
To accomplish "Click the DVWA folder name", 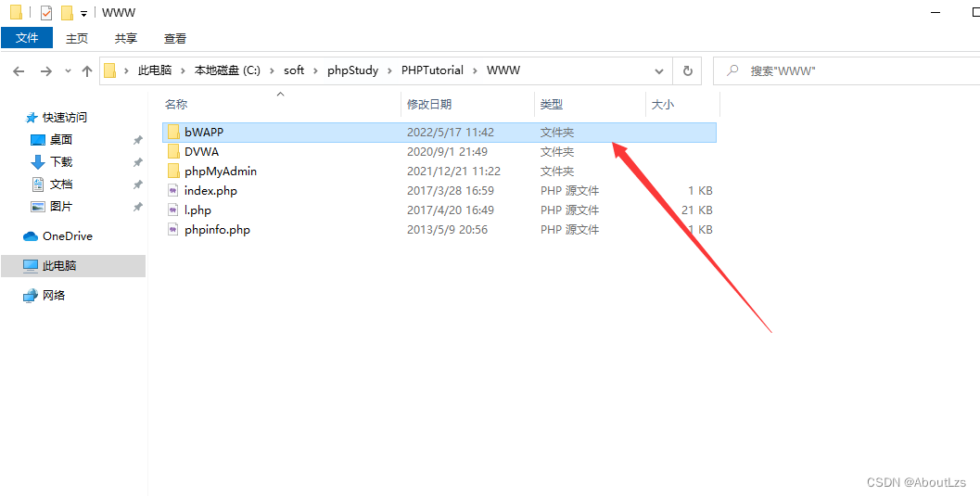I will 201,151.
